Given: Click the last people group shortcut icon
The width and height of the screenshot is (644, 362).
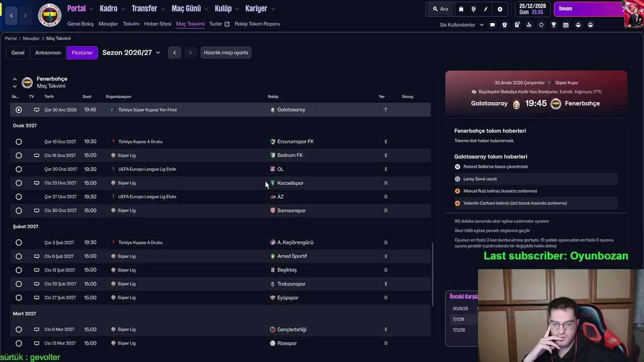Looking at the screenshot, I should pos(590,25).
